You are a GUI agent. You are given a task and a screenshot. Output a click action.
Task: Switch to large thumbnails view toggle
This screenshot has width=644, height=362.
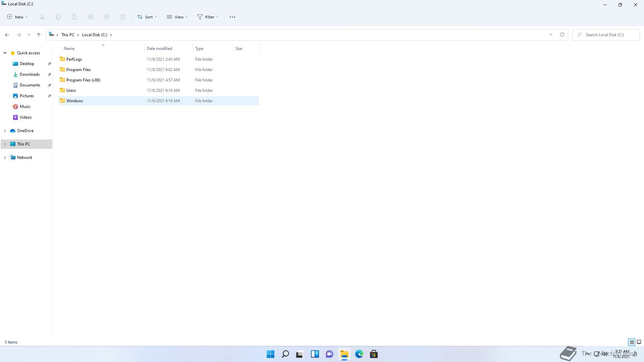click(639, 342)
